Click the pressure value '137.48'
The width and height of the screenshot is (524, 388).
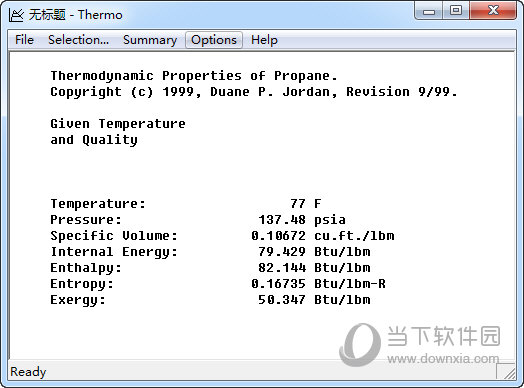coord(282,220)
